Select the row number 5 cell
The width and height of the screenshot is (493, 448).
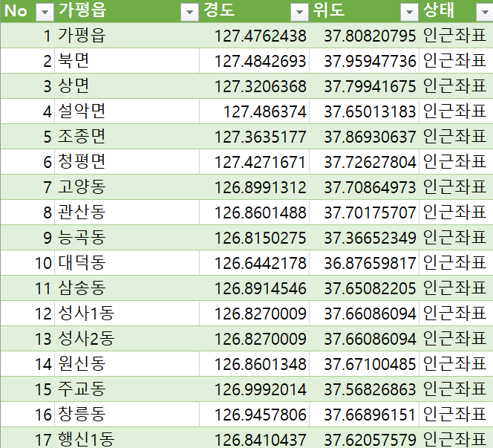(x=27, y=137)
